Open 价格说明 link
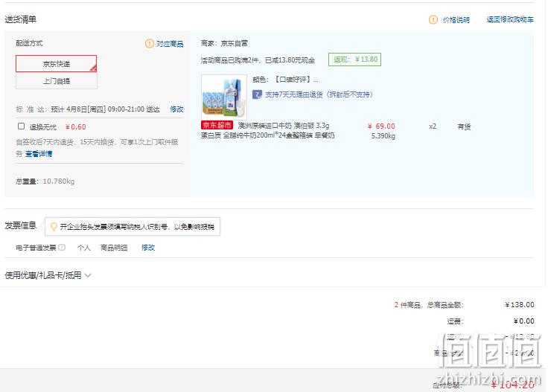 (456, 20)
